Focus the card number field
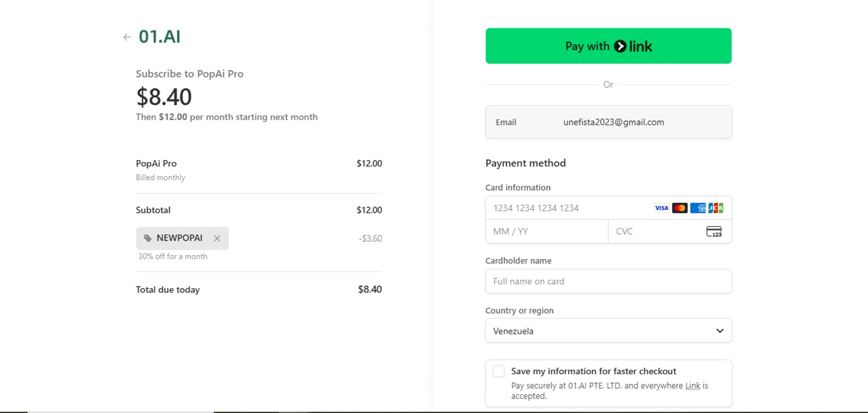 click(x=608, y=208)
